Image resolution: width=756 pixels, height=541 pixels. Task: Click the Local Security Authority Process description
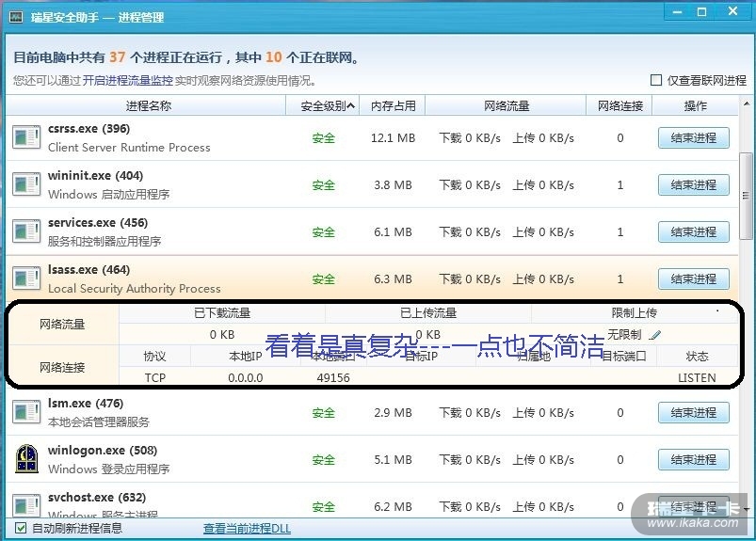click(134, 289)
